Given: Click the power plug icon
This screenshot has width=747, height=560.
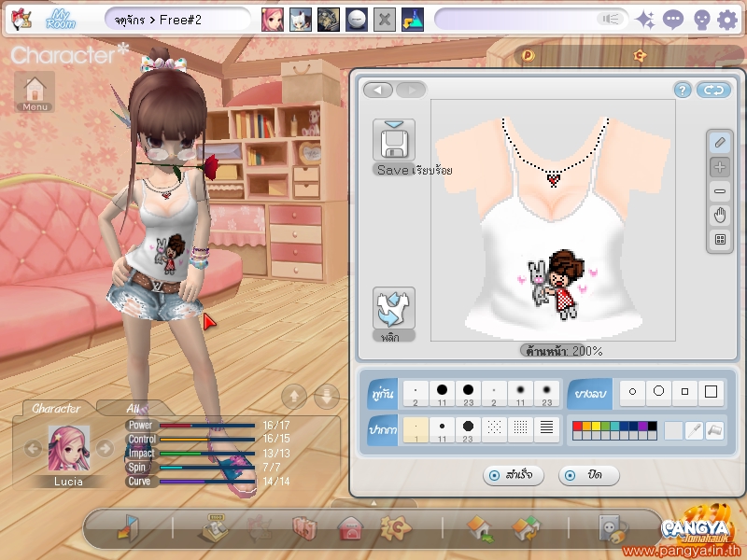Looking at the screenshot, I should [x=613, y=528].
